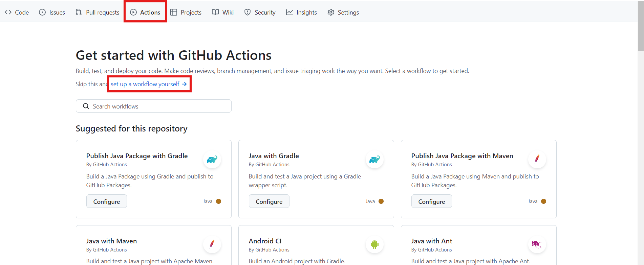Click the Code brackets icon
This screenshot has height=265, width=644.
click(8, 12)
